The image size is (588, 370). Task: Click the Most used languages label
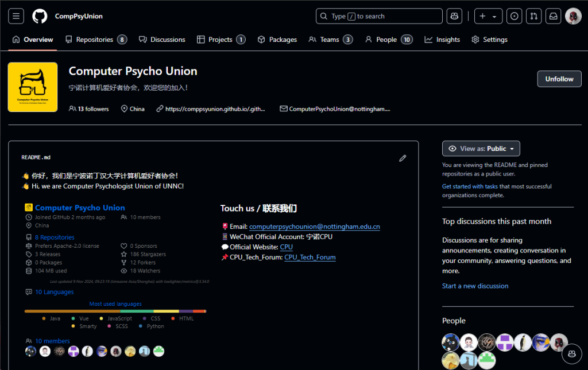(115, 303)
